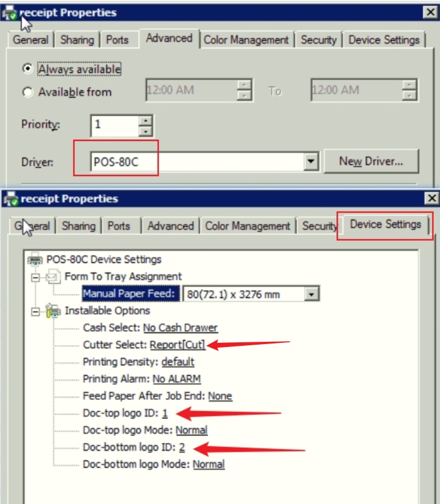440x504 pixels.
Task: Switch to Sharing tab in upper window
Action: [77, 40]
